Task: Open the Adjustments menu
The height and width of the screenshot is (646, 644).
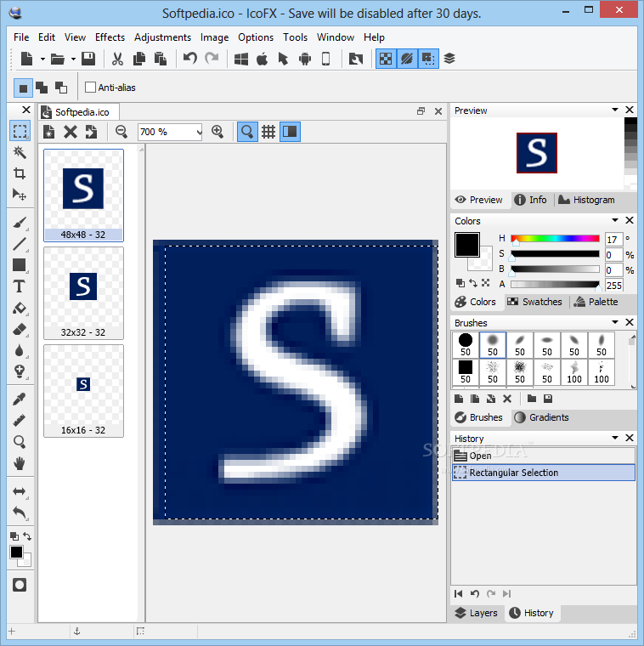Action: pos(162,37)
